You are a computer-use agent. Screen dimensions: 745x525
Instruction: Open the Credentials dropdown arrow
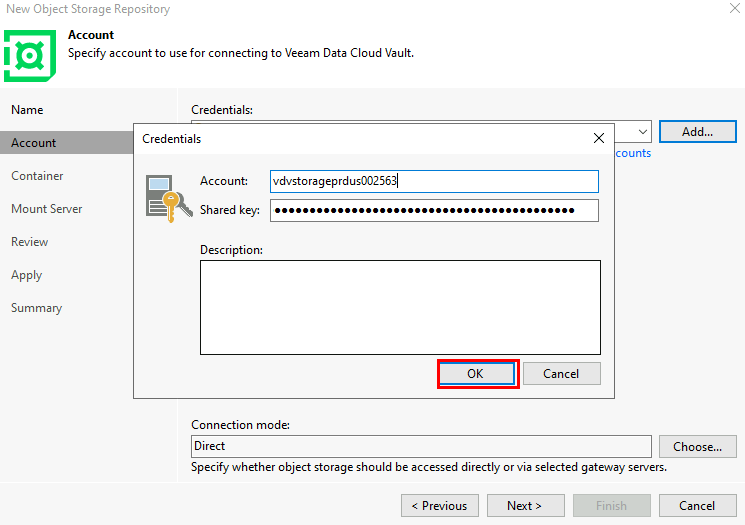click(x=642, y=132)
